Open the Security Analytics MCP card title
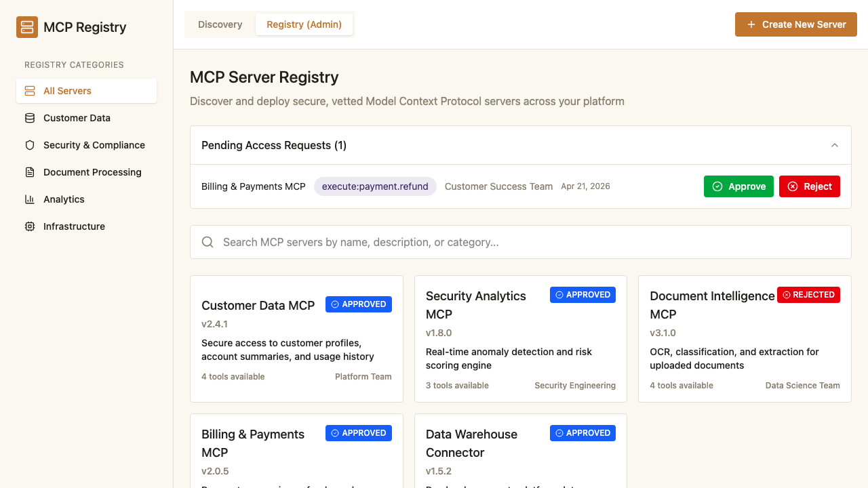 [476, 305]
